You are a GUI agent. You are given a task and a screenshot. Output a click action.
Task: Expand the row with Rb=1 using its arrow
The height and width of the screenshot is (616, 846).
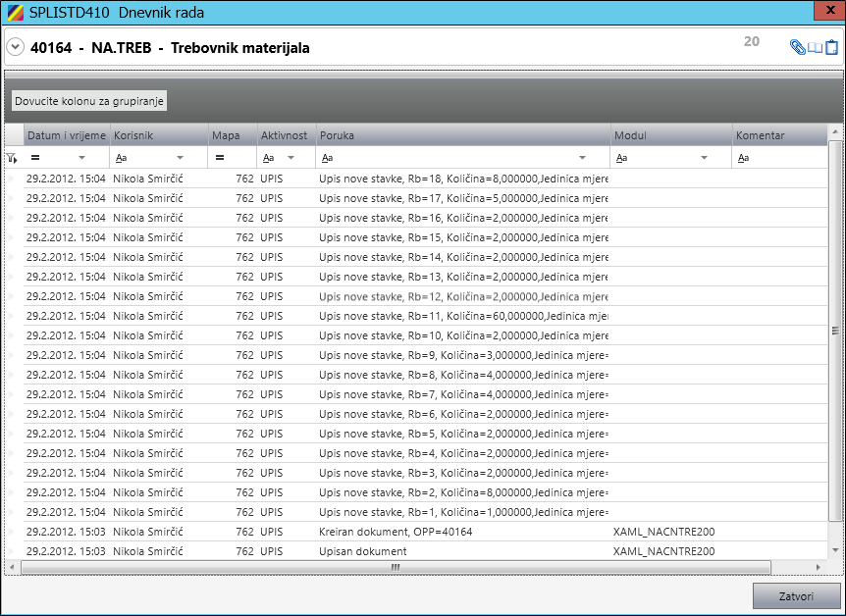point(12,512)
